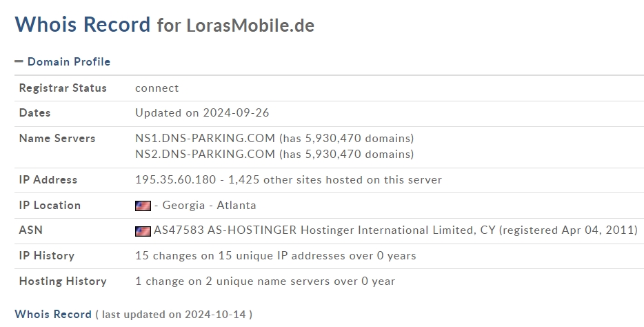Open Hosting History 1 change entry
This screenshot has height=327, width=644.
265,281
